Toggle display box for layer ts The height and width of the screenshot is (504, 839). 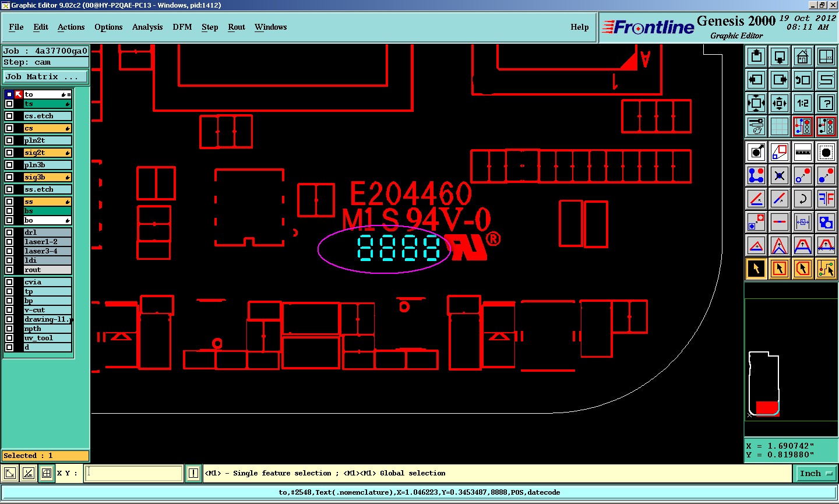pyautogui.click(x=9, y=104)
